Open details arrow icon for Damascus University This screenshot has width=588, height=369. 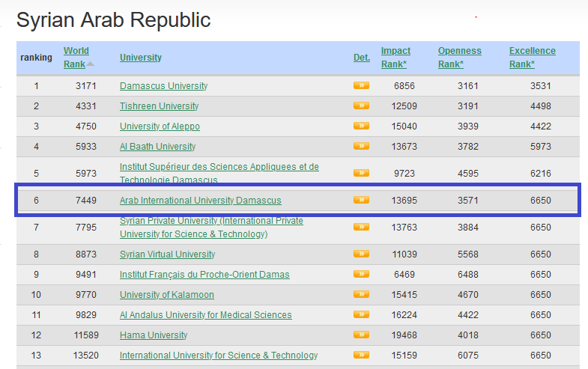tap(361, 85)
